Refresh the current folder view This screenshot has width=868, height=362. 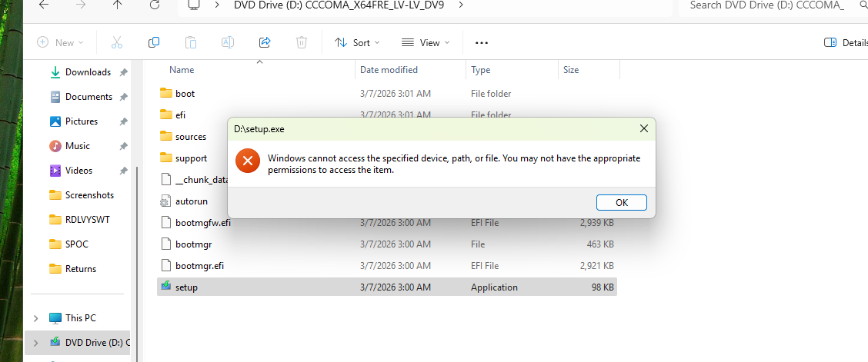pos(155,5)
